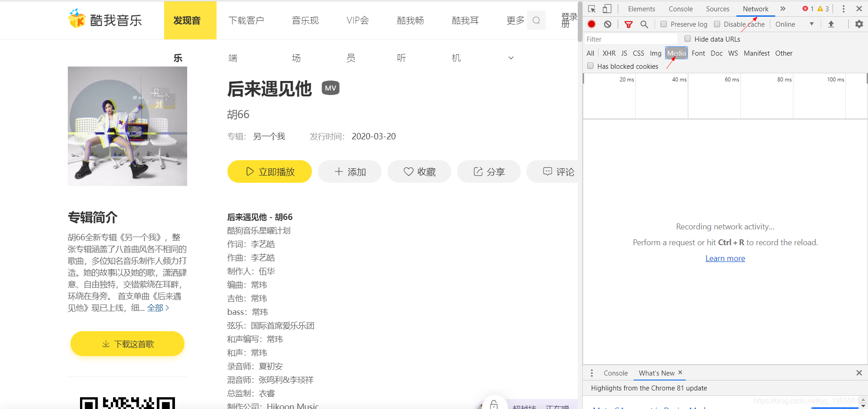Open the album 另一个我 link
Image resolution: width=868 pixels, height=409 pixels.
pyautogui.click(x=269, y=136)
